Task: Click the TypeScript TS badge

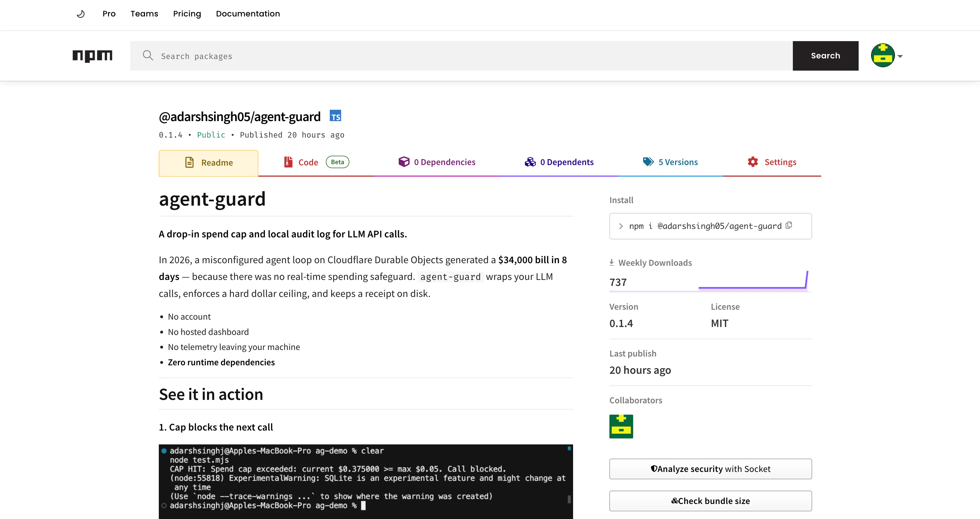Action: (335, 116)
